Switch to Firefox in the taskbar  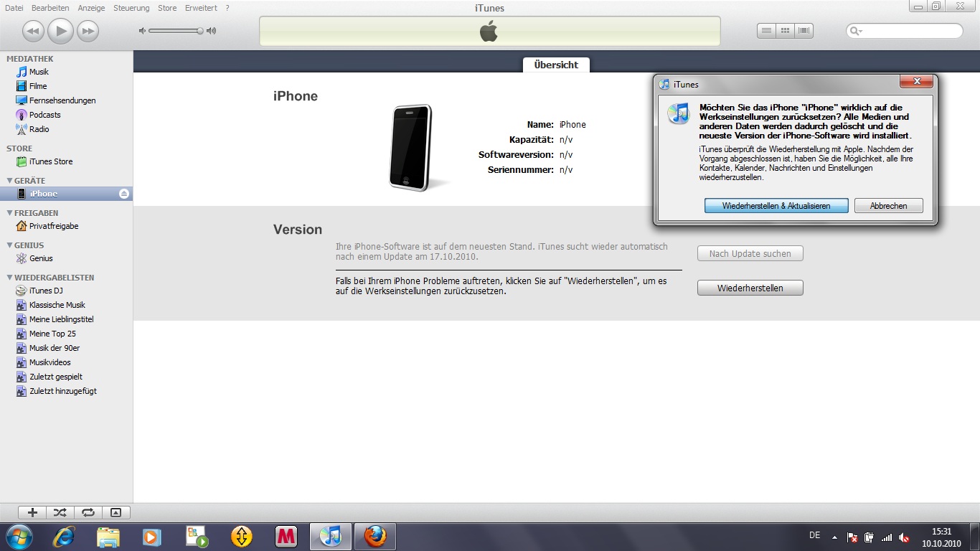point(375,537)
